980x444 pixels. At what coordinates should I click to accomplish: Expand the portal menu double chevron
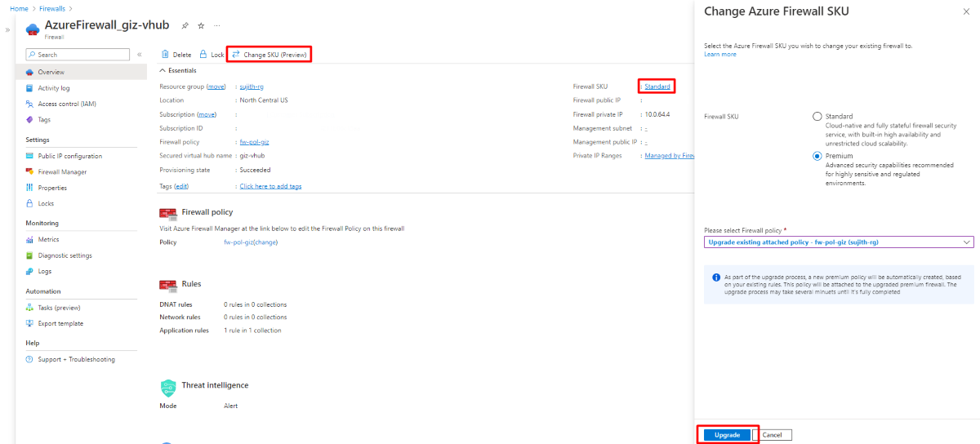point(8,29)
